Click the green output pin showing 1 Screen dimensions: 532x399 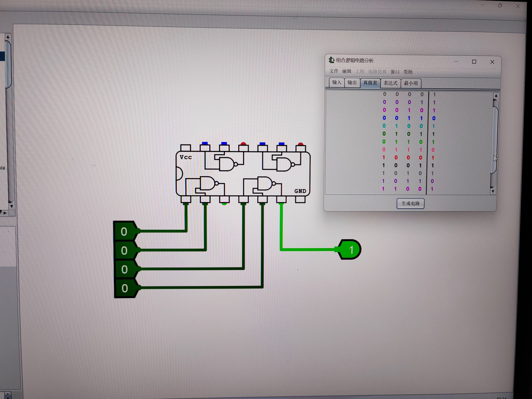350,250
